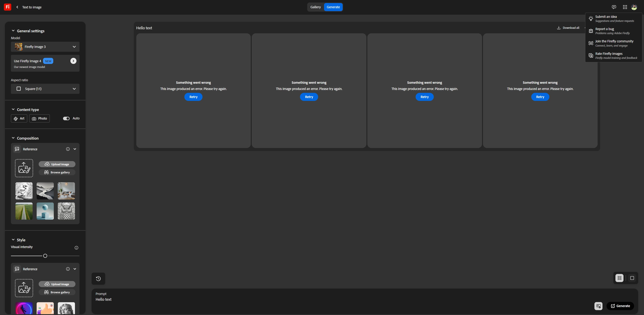Click Retry on the first error image
This screenshot has width=644, height=315.
tap(193, 97)
